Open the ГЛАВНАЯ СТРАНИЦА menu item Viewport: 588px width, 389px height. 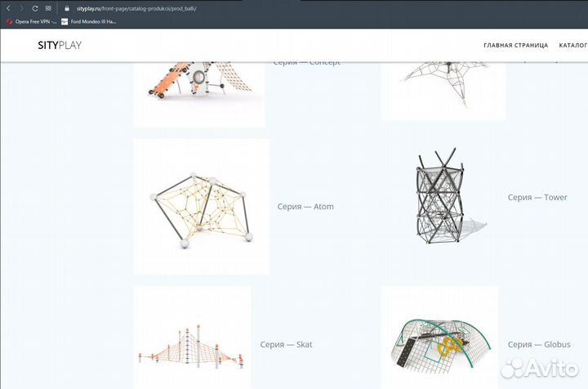point(515,46)
